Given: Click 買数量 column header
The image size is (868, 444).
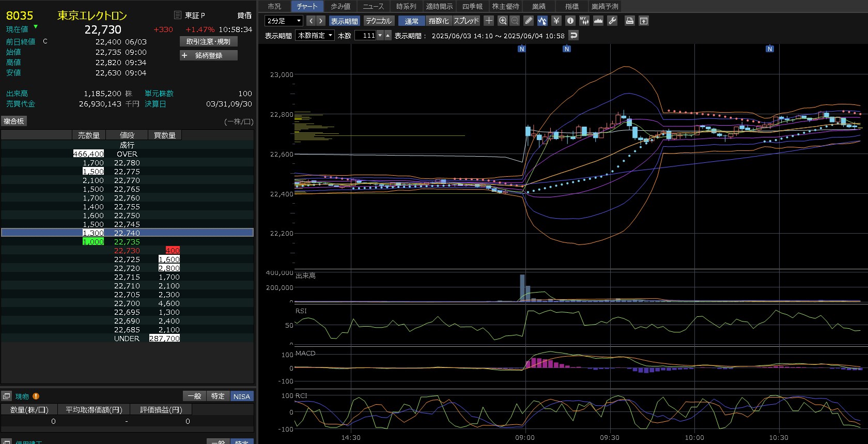Looking at the screenshot, I should pos(165,135).
